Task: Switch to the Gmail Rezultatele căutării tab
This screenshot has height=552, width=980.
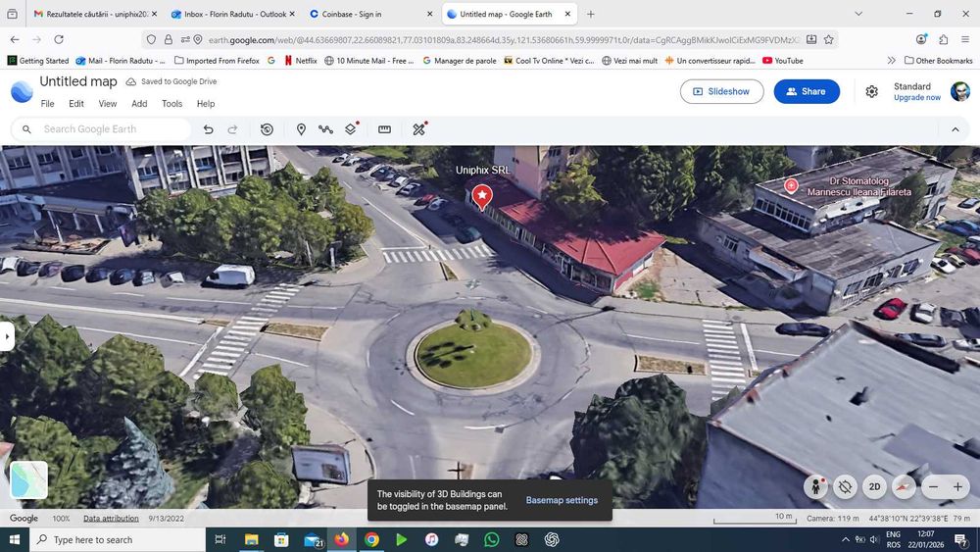Action: coord(95,14)
